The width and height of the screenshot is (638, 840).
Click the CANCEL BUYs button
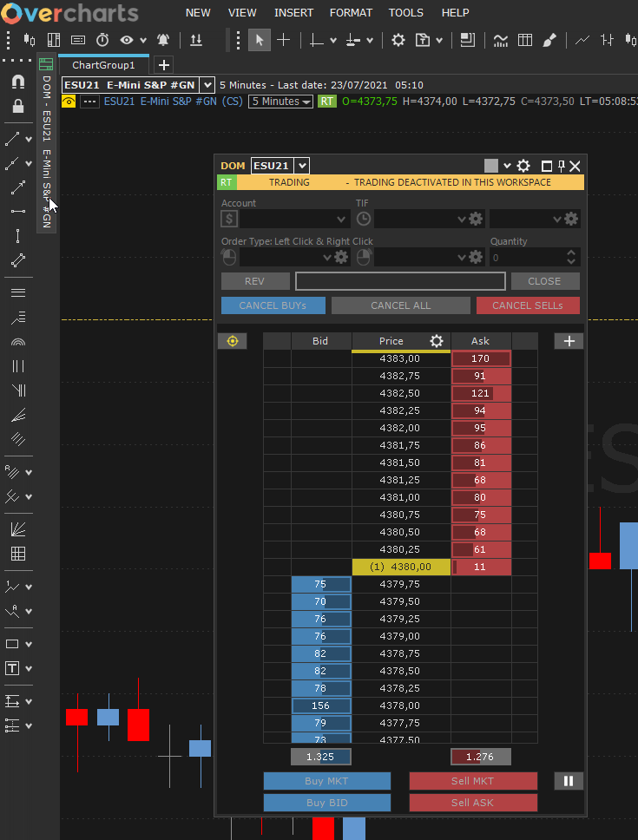tap(273, 305)
